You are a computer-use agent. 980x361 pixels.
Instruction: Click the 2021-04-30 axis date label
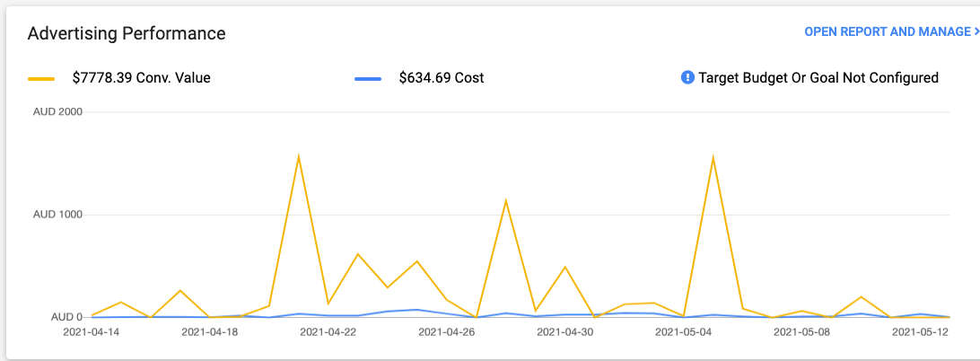click(x=565, y=332)
